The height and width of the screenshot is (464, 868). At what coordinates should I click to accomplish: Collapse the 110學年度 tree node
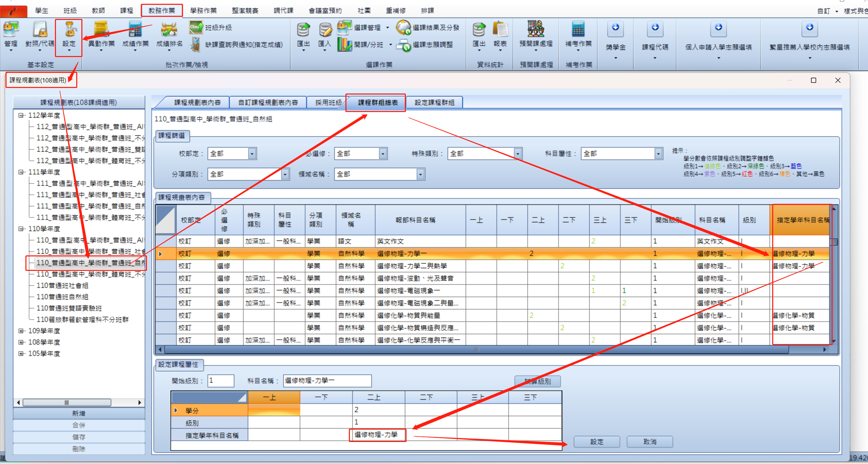pos(21,229)
